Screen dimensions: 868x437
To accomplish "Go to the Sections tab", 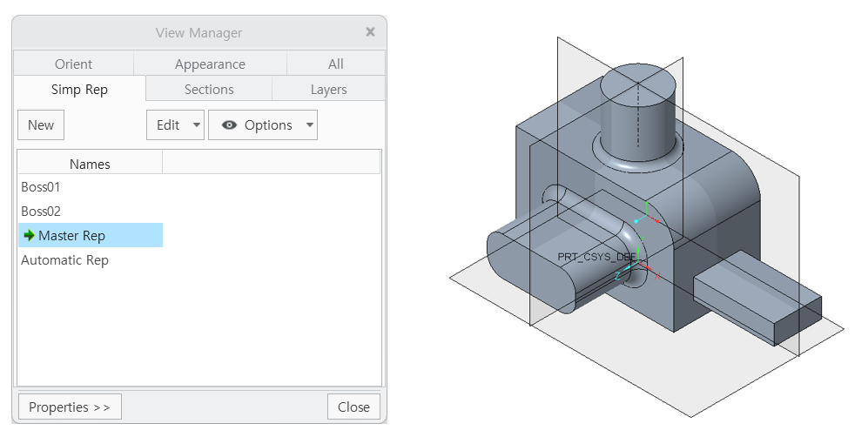I will pos(209,89).
